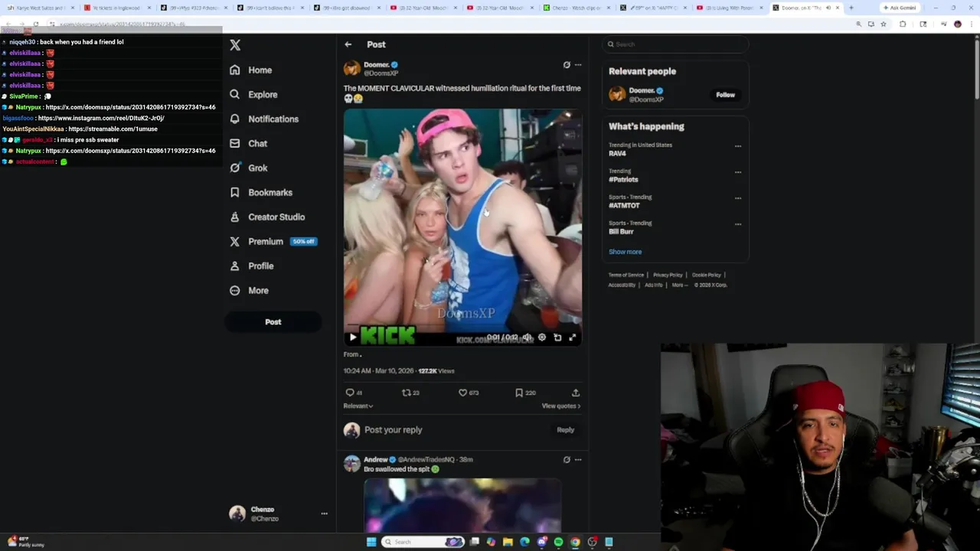Open Notifications in X sidebar

point(264,119)
